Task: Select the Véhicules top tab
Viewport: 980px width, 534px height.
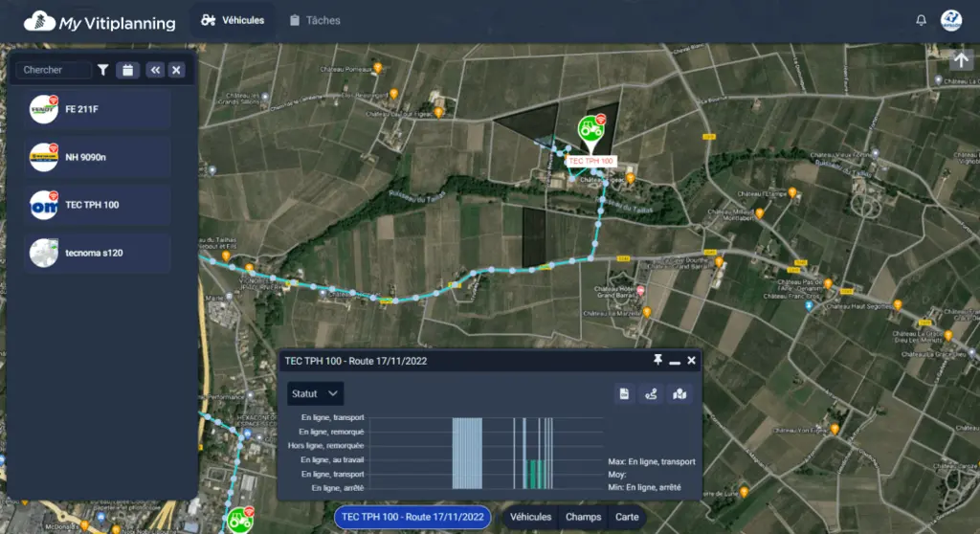Action: pyautogui.click(x=233, y=21)
